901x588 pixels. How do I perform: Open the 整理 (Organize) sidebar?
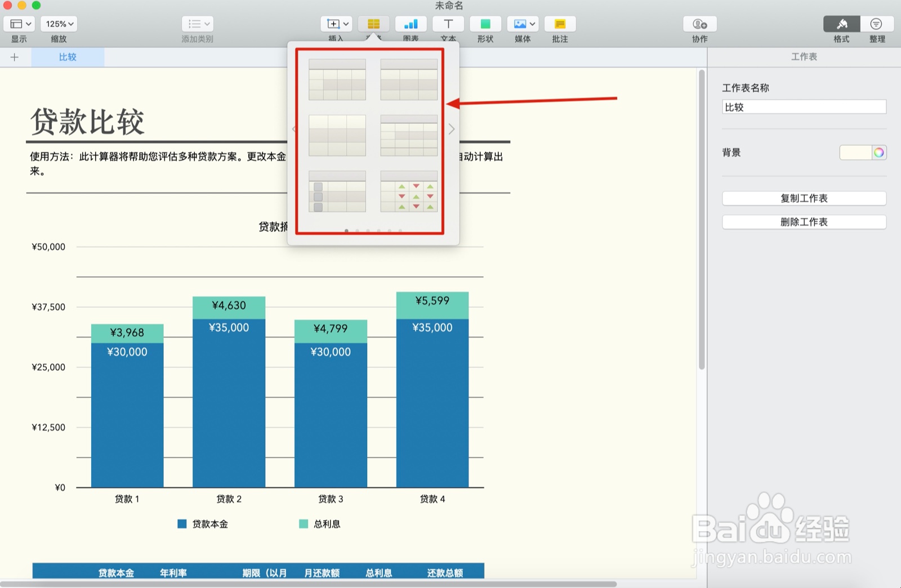[x=877, y=24]
